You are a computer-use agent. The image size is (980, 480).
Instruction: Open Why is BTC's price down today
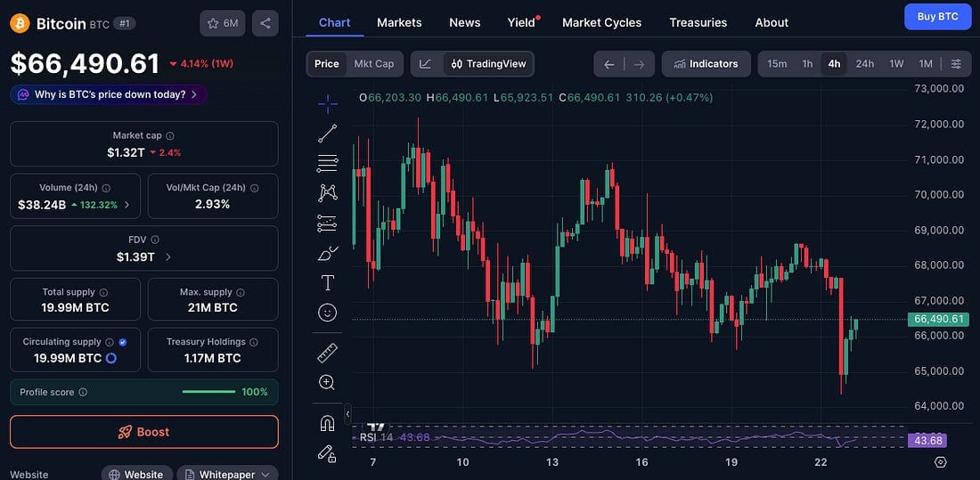tap(109, 94)
